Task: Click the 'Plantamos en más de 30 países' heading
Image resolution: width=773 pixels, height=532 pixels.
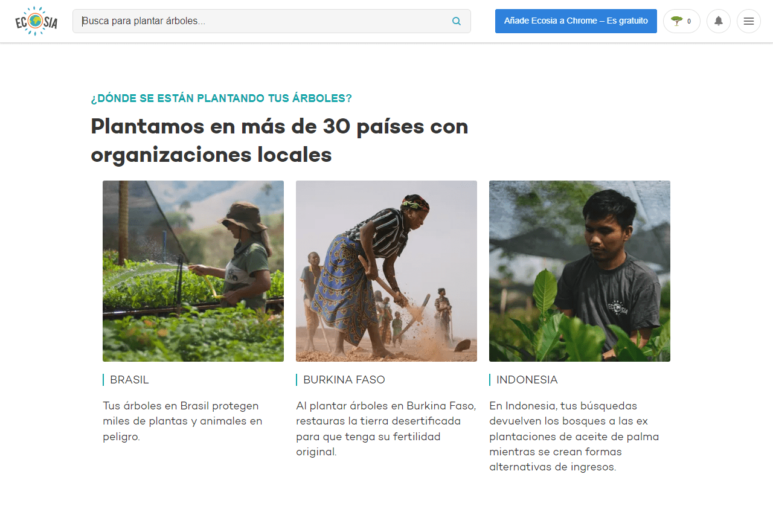Action: pos(279,141)
